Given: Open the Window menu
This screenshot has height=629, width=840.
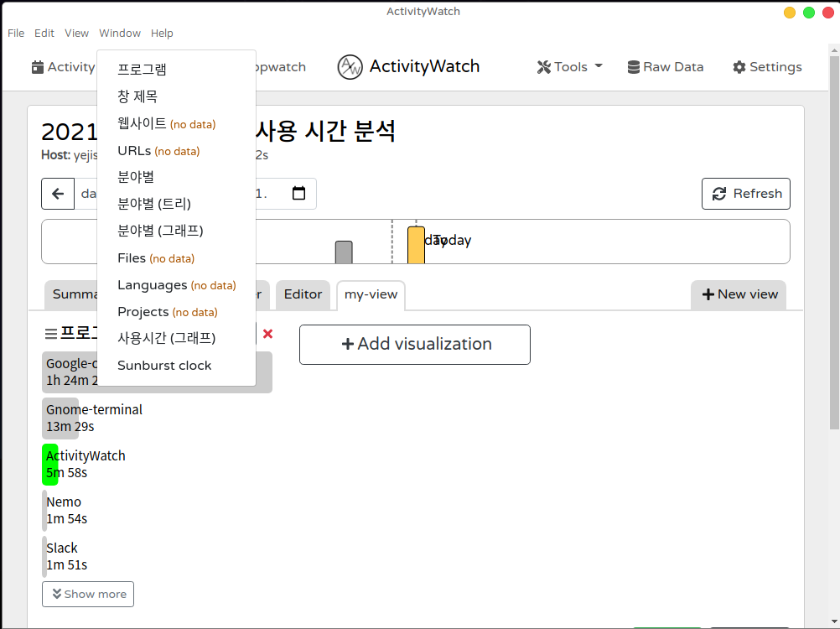Looking at the screenshot, I should 120,34.
